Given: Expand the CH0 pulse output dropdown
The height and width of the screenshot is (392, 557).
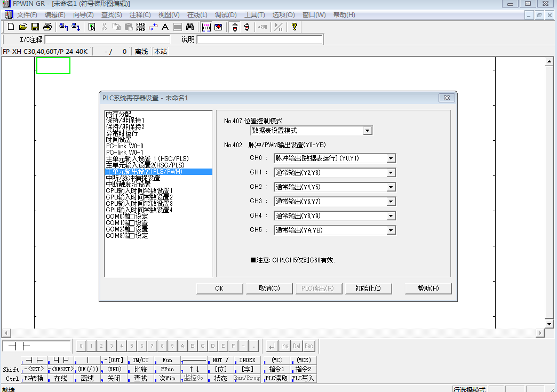Looking at the screenshot, I should click(391, 158).
